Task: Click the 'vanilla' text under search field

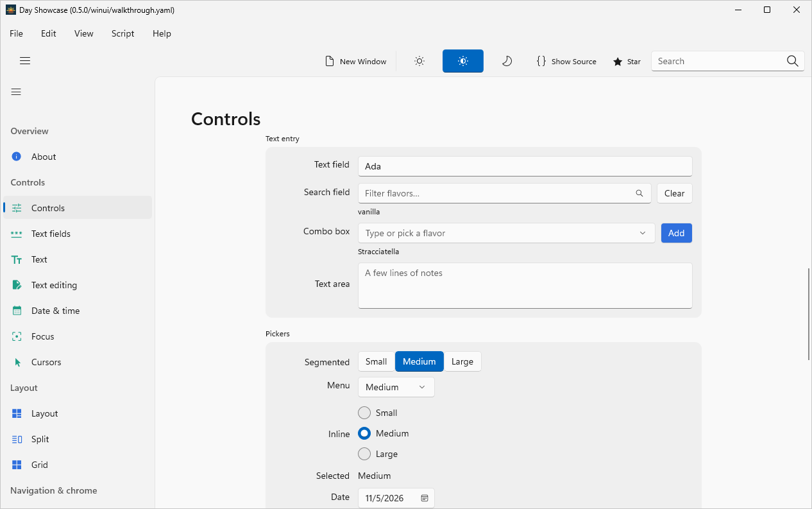Action: [x=369, y=212]
